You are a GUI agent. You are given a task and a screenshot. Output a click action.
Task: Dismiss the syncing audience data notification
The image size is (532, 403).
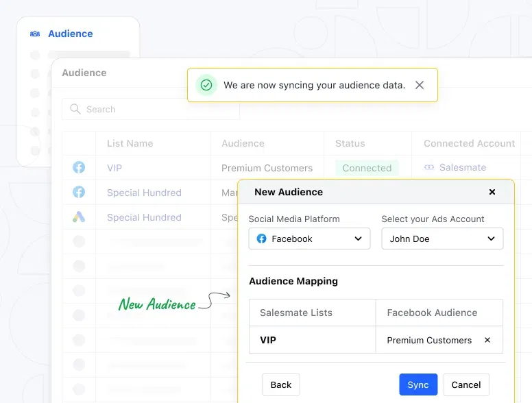click(x=420, y=85)
